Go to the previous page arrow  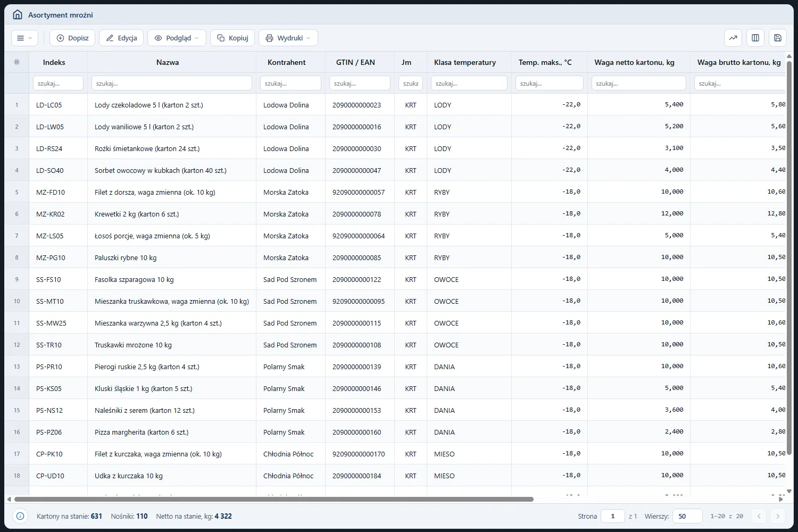(759, 516)
